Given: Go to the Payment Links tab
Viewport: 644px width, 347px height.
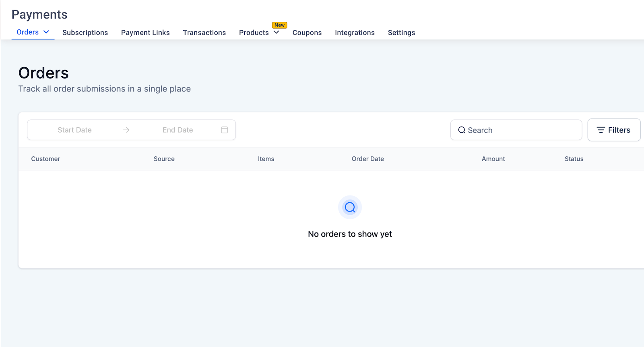Looking at the screenshot, I should (x=145, y=33).
